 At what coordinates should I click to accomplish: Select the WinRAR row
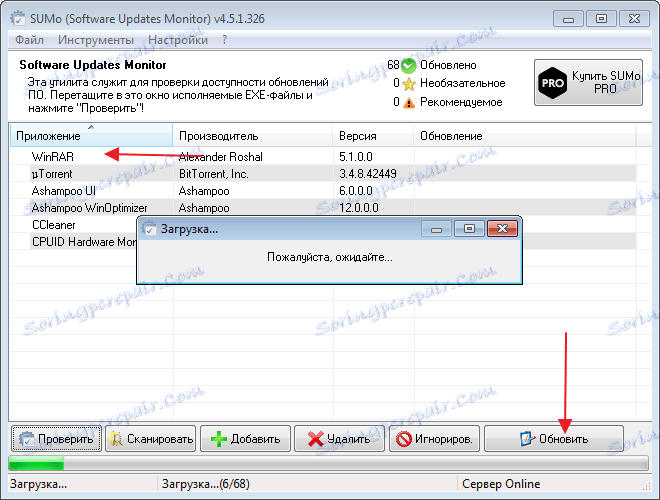pyautogui.click(x=322, y=157)
